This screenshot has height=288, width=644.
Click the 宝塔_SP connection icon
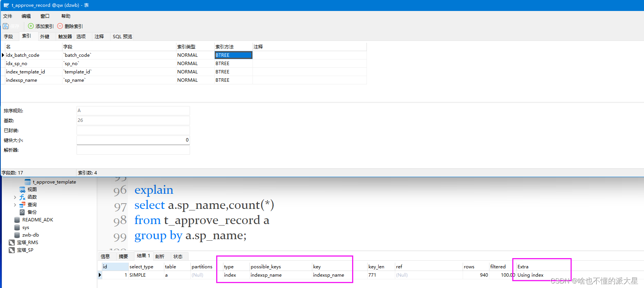(x=12, y=250)
